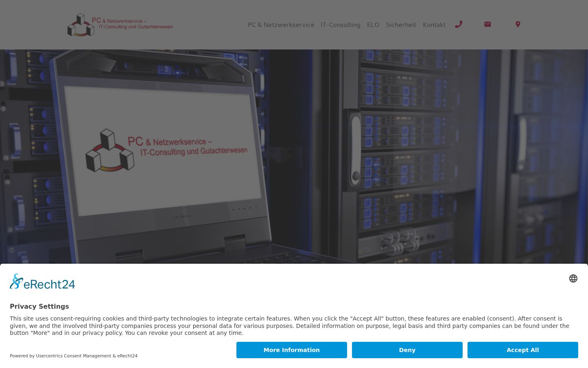Screen dimensions: 588x368
Task: Navigate to the Kontakt page
Action: tap(434, 25)
